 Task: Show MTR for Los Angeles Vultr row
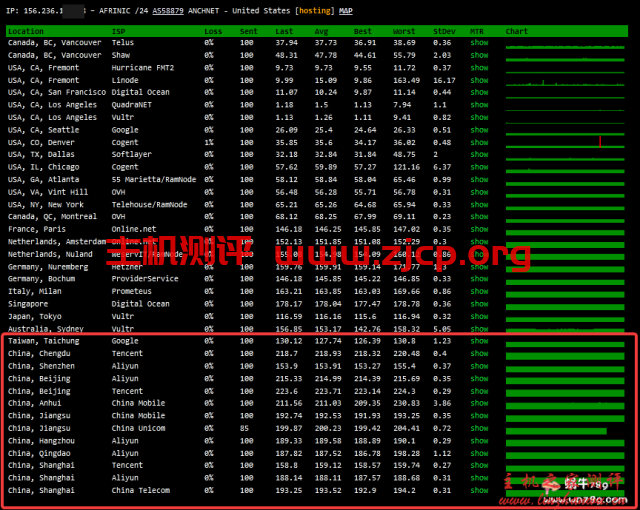(479, 118)
